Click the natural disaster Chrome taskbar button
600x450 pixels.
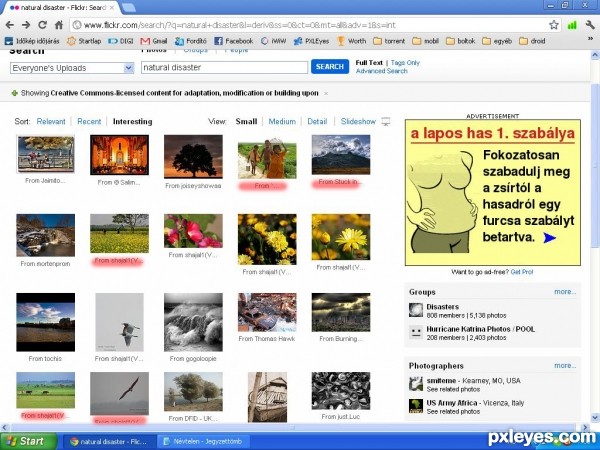coord(108,441)
